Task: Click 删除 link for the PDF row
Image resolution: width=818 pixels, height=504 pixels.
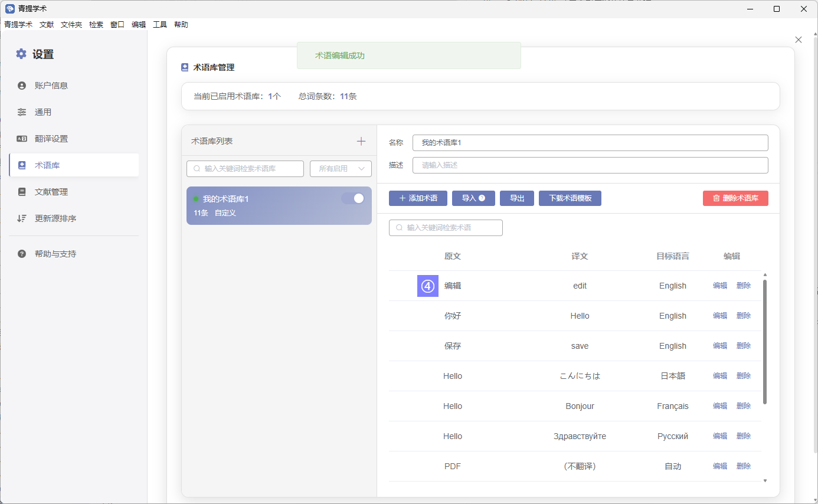Action: (x=744, y=466)
